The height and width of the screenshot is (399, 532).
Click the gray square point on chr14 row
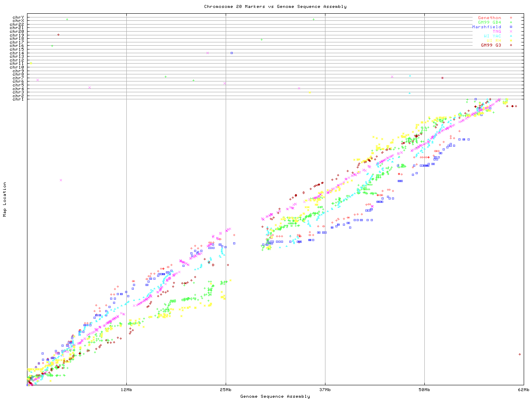pos(232,53)
